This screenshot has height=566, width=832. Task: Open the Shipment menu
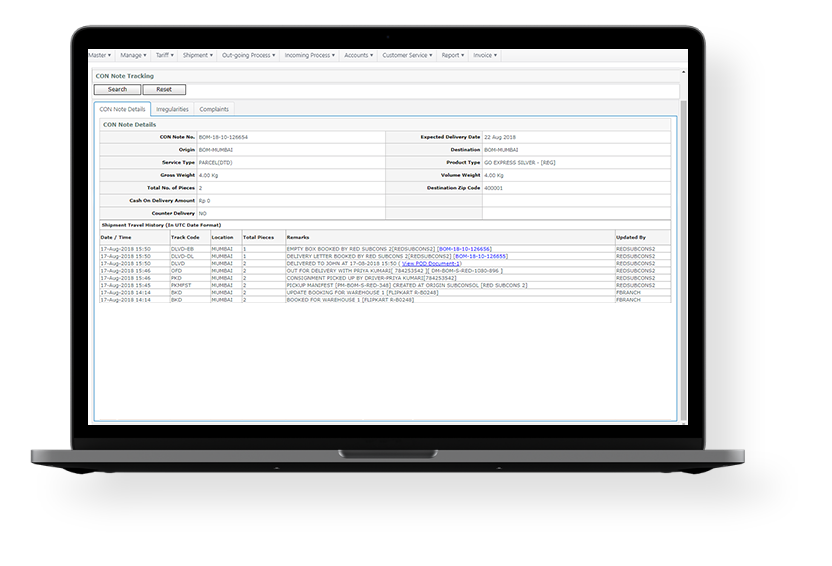tap(198, 56)
